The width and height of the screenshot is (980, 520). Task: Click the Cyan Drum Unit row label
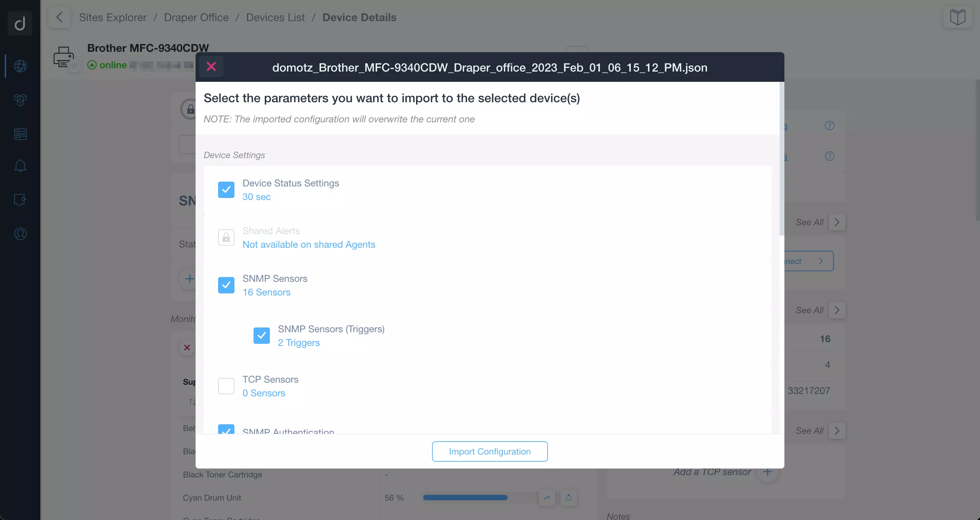(x=212, y=498)
